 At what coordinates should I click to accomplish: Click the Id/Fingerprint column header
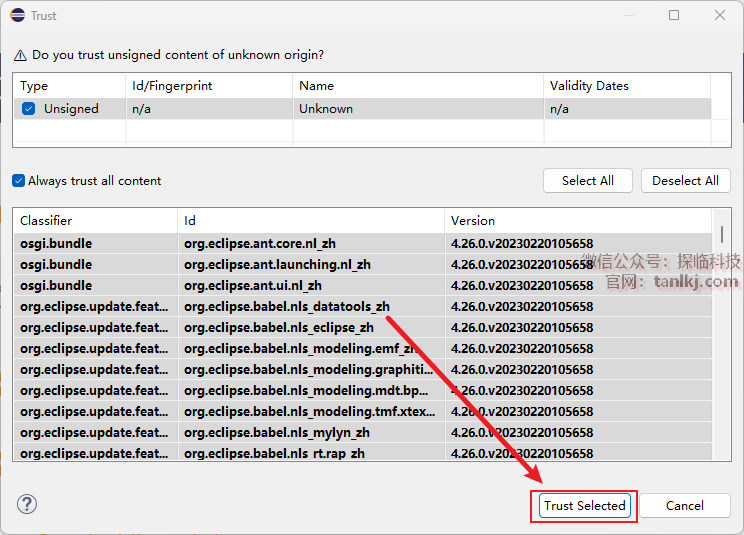tap(208, 86)
